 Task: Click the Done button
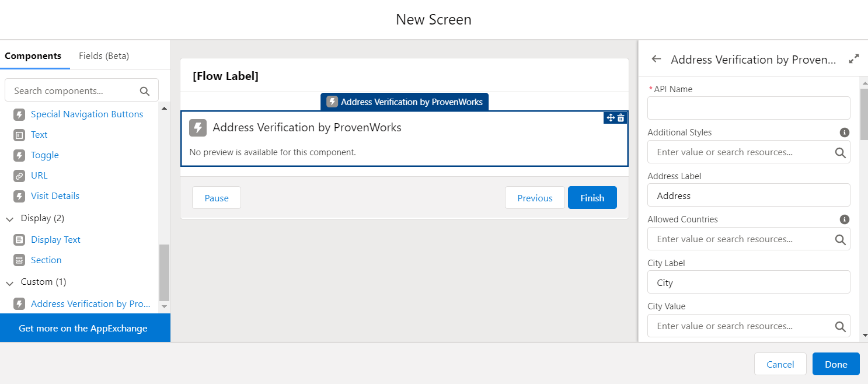coord(836,364)
